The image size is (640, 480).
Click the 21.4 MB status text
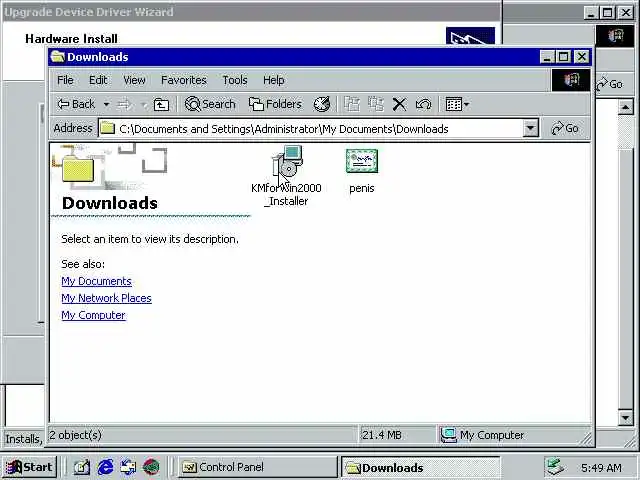(x=381, y=435)
